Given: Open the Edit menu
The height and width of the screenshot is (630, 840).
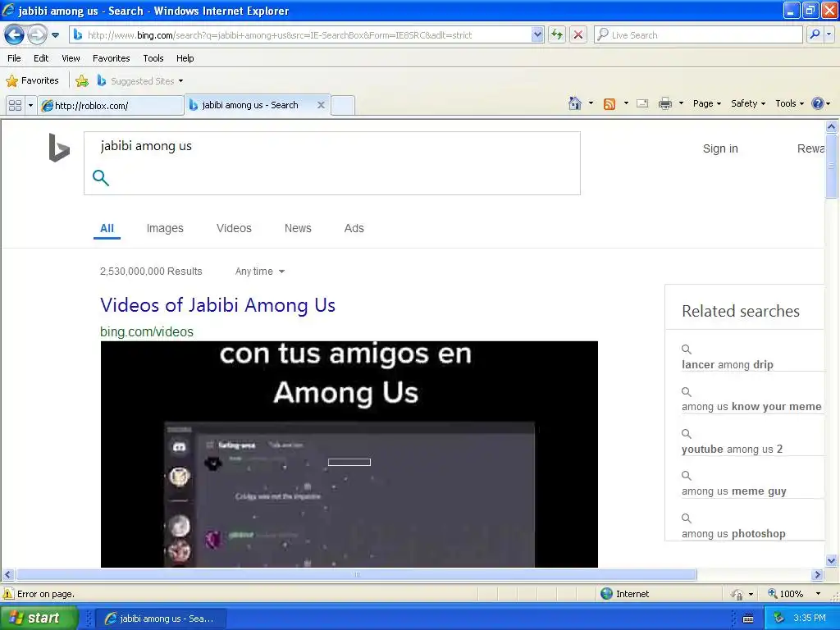Looking at the screenshot, I should tap(41, 58).
